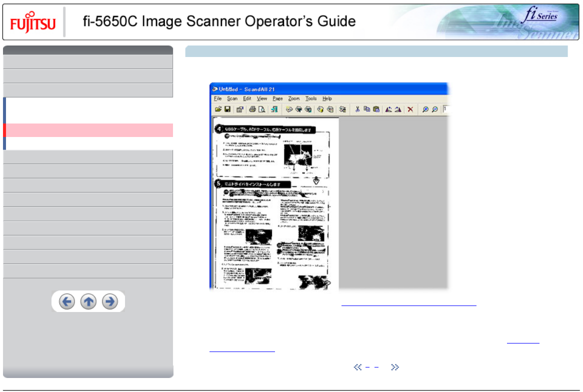Click the Open folder icon in ScandAll toolbar
Viewport: 583px width, 392px height.
click(x=218, y=109)
